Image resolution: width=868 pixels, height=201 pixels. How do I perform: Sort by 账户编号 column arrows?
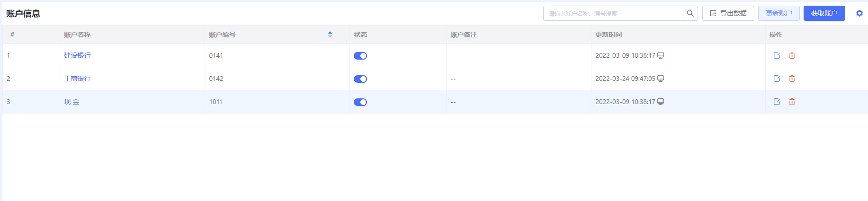[330, 35]
